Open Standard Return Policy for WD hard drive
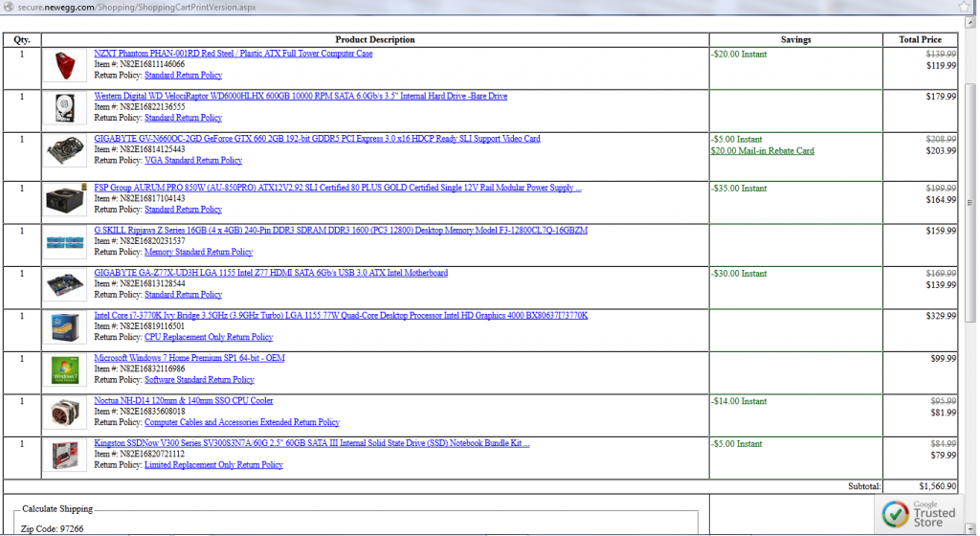This screenshot has height=536, width=980. (183, 118)
